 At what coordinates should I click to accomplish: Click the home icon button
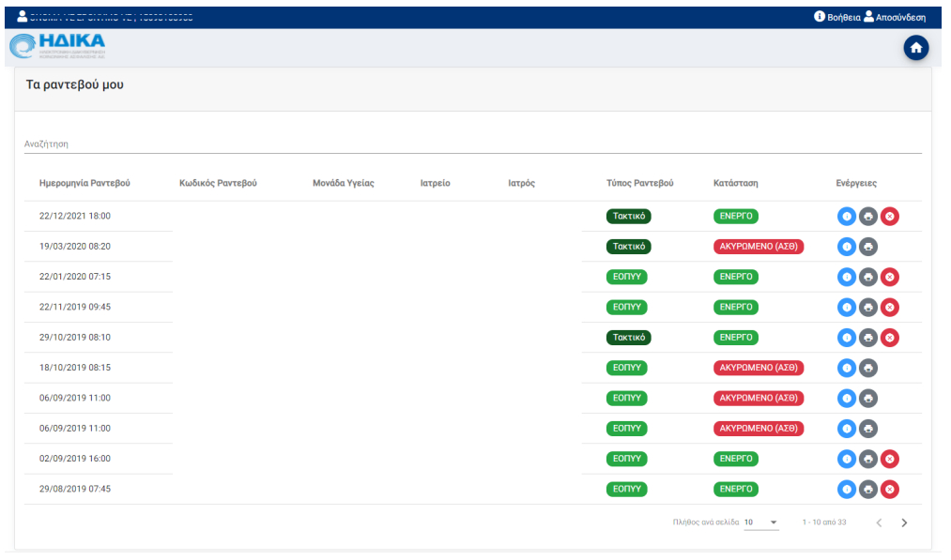tap(915, 48)
